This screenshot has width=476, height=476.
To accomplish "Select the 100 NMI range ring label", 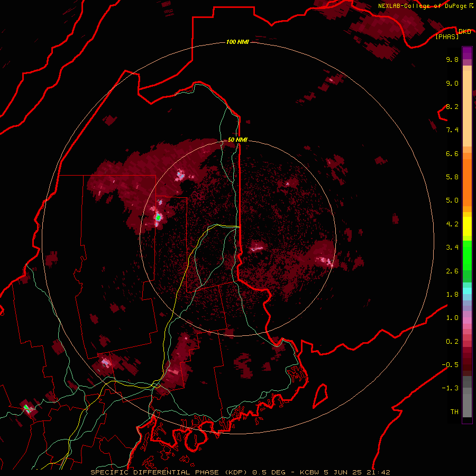I will pos(237,42).
